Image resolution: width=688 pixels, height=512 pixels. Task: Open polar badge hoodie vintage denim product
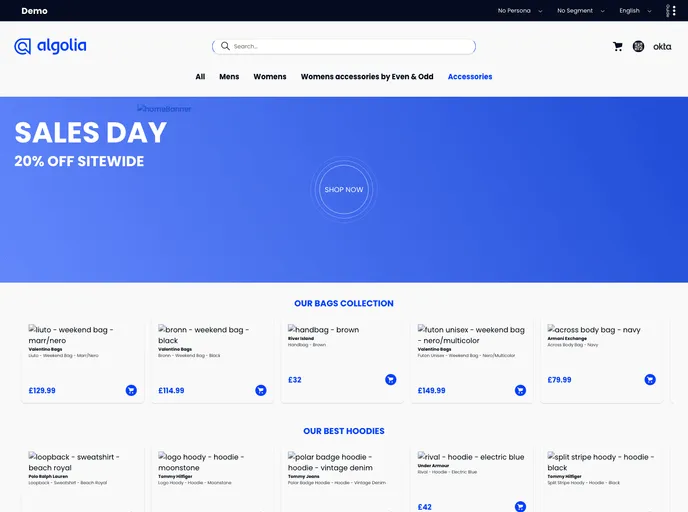coord(330,462)
